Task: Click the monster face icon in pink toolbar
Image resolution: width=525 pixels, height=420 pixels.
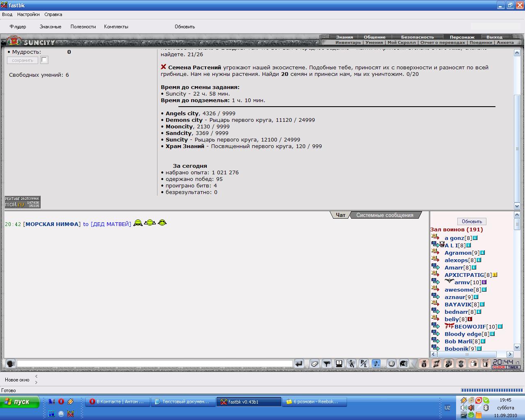Action: point(461,363)
